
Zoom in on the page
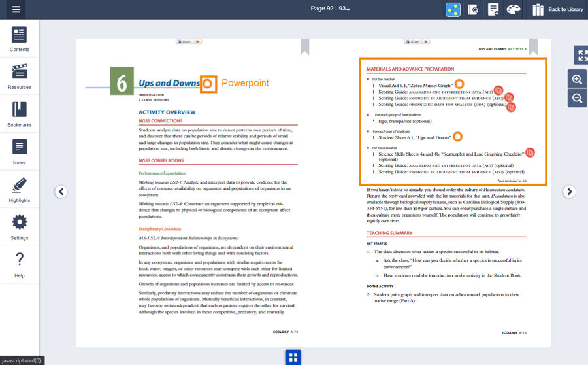coord(577,79)
